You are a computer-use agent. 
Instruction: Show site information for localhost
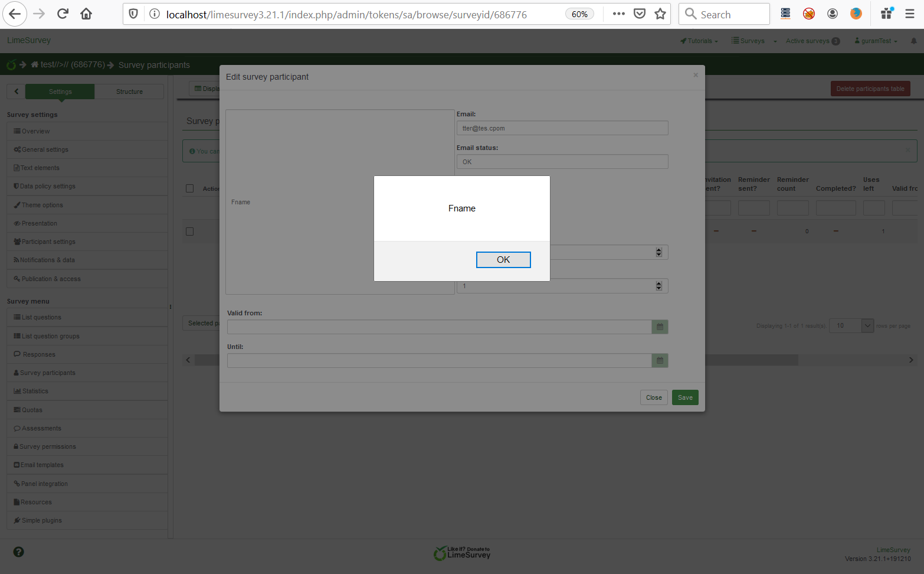(x=155, y=14)
